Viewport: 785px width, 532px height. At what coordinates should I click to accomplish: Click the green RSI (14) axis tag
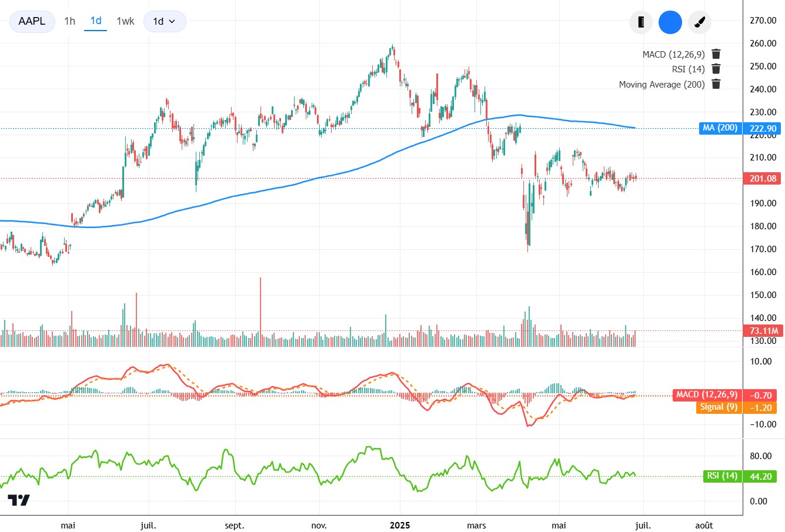722,476
